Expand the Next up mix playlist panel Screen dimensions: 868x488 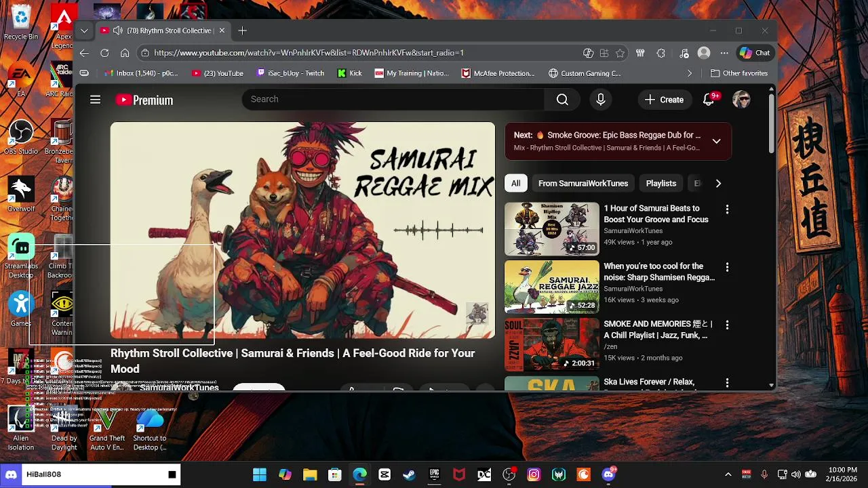[716, 141]
